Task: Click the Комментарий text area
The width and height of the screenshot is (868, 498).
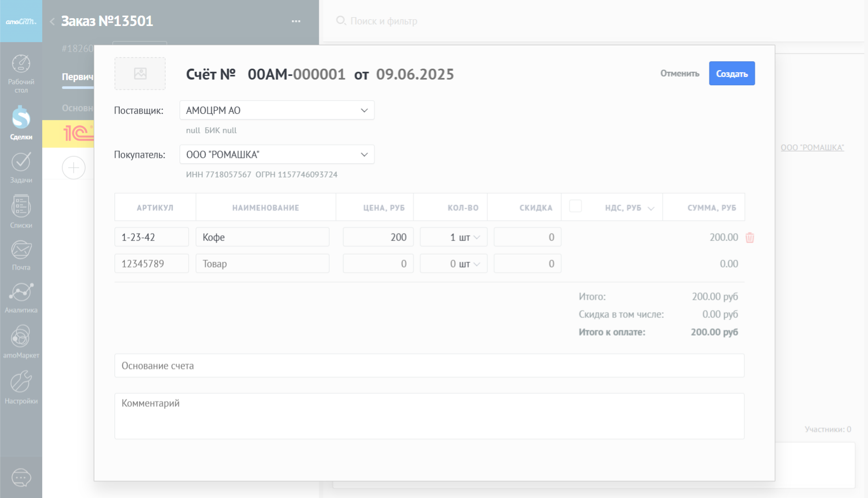Action: coord(429,416)
